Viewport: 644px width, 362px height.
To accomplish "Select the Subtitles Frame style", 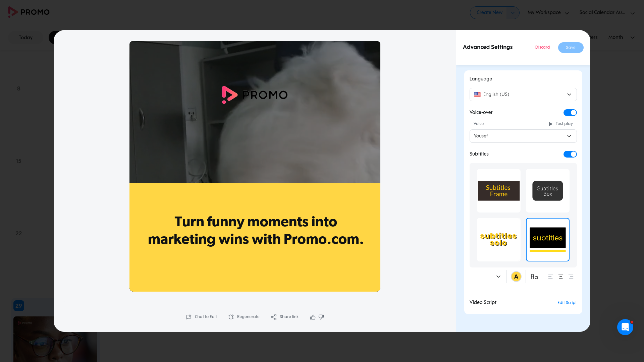I will pyautogui.click(x=499, y=191).
